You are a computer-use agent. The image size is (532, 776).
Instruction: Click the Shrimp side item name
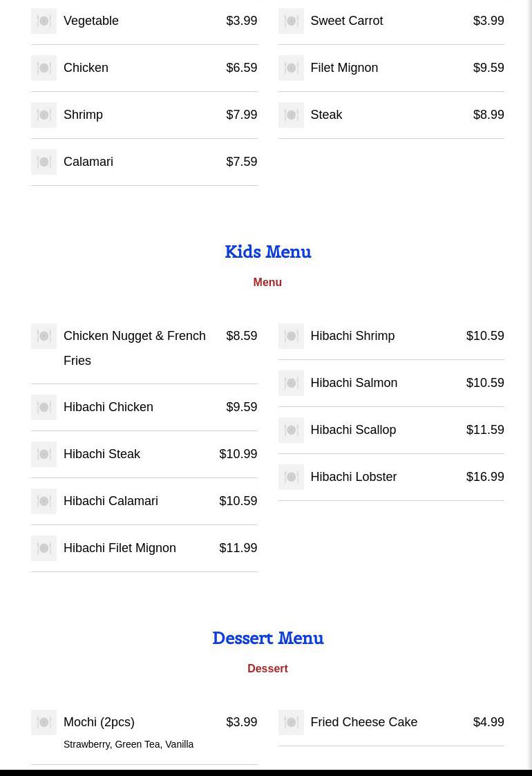(83, 115)
